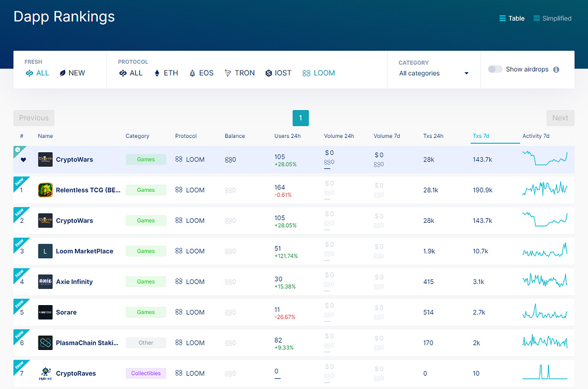View the activity sparkline for Axie Infinity
588x389 pixels.
point(545,281)
